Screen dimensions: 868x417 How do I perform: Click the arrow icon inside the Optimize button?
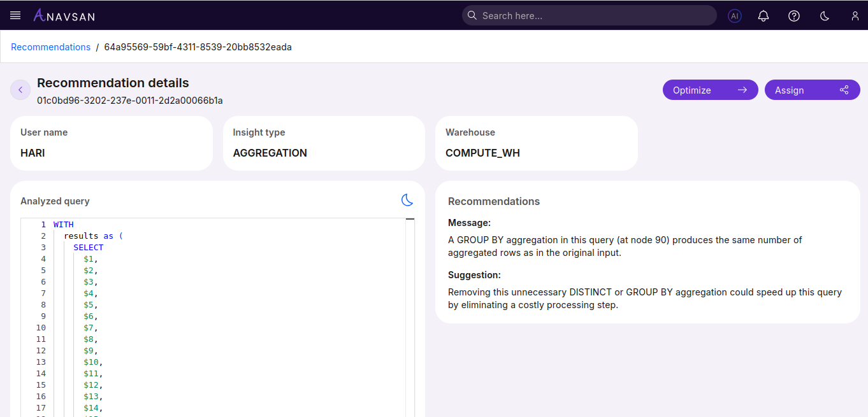pyautogui.click(x=742, y=90)
